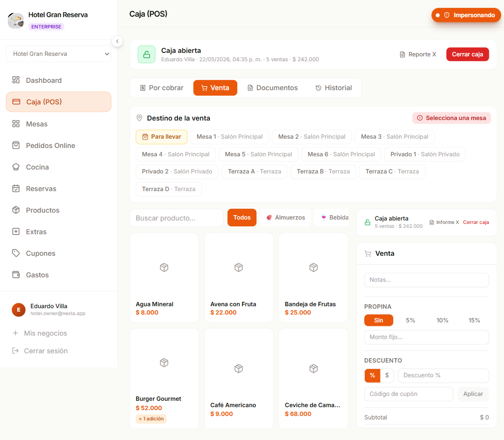Open the Por cobrar tab
Image resolution: width=504 pixels, height=440 pixels.
(162, 88)
